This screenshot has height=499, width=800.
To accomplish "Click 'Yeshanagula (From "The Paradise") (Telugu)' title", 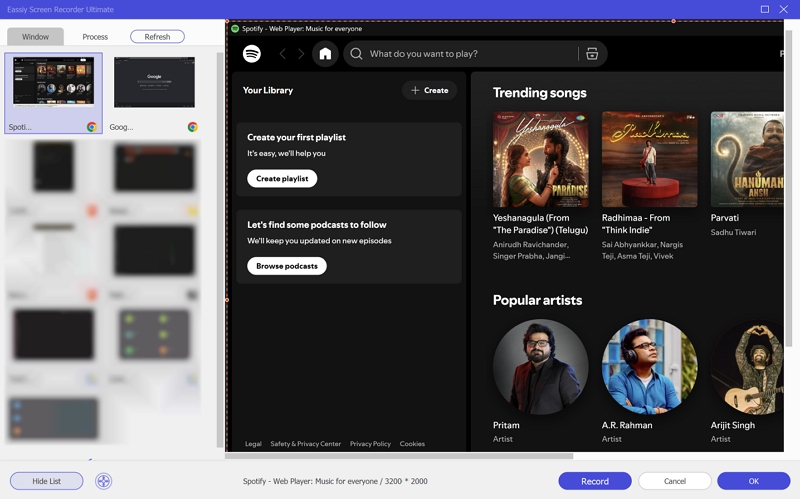I will 540,224.
